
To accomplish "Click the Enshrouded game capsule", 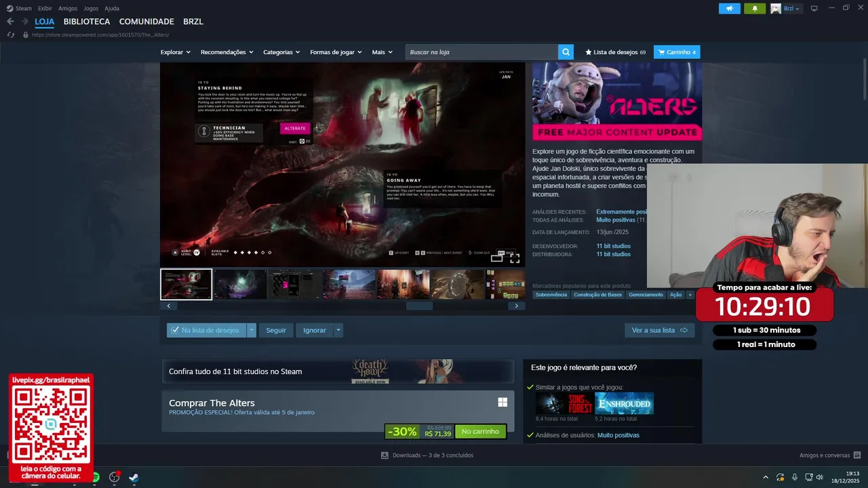I will point(625,403).
